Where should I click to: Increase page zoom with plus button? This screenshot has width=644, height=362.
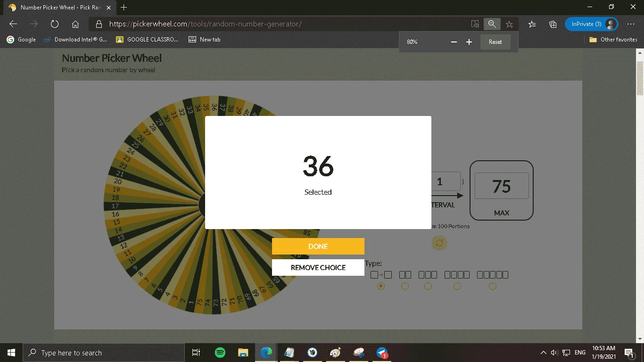pos(469,42)
